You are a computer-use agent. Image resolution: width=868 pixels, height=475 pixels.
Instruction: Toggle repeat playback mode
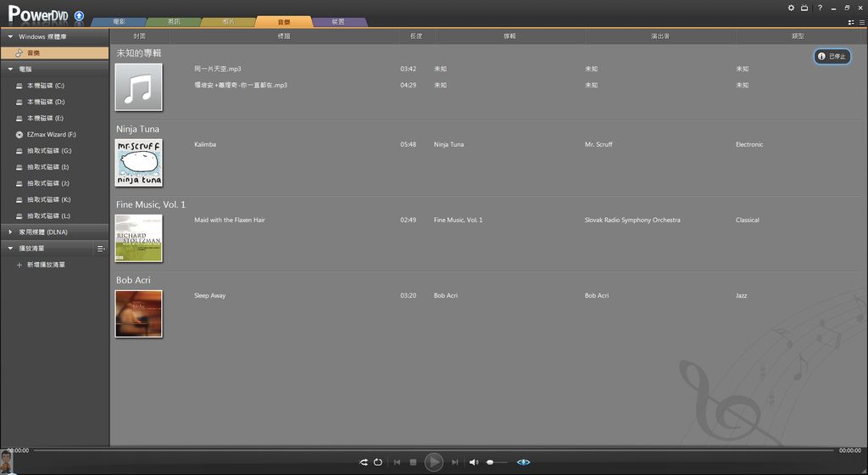[x=378, y=462]
